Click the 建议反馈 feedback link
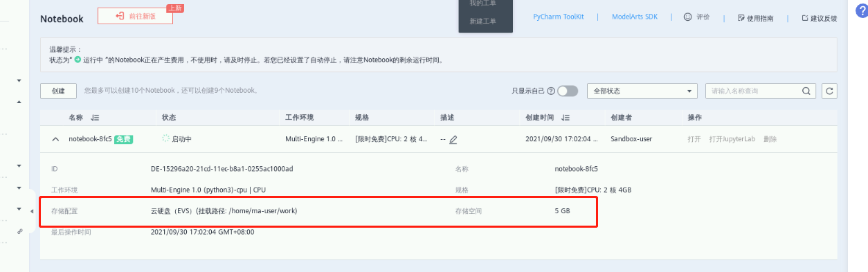The height and width of the screenshot is (272, 868). tap(819, 18)
